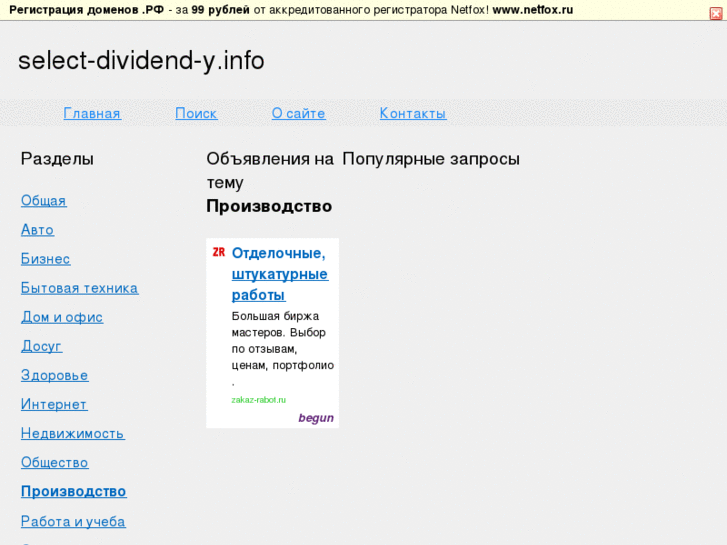This screenshot has height=545, width=727.
Task: Go to the Интернет section
Action: click(54, 404)
